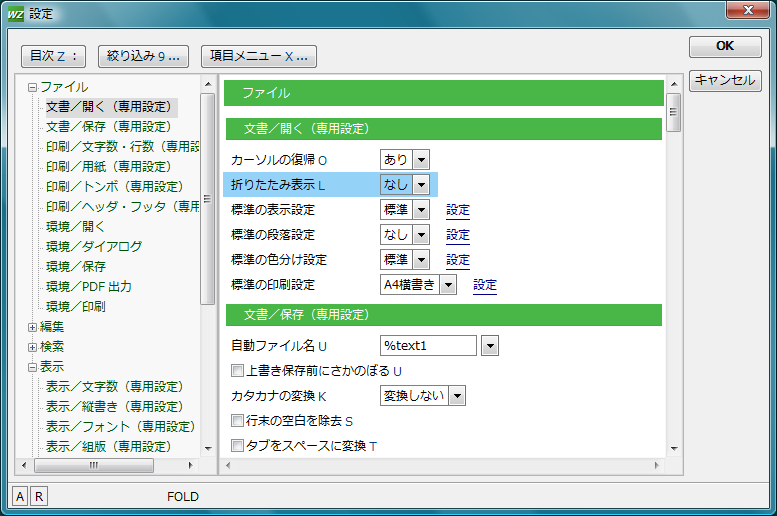
Task: Click the 文書/保存(専用設定) green section header
Action: point(444,315)
